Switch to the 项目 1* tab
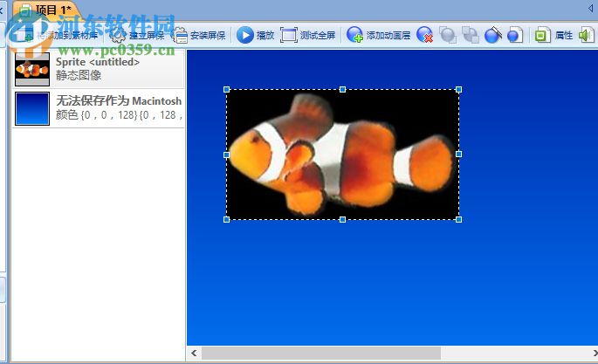Viewport: 598px width, 364px height. (45, 10)
